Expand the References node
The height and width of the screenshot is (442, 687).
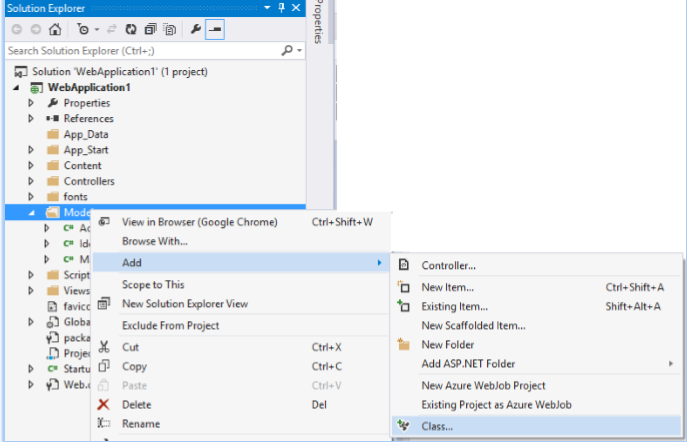(x=31, y=119)
